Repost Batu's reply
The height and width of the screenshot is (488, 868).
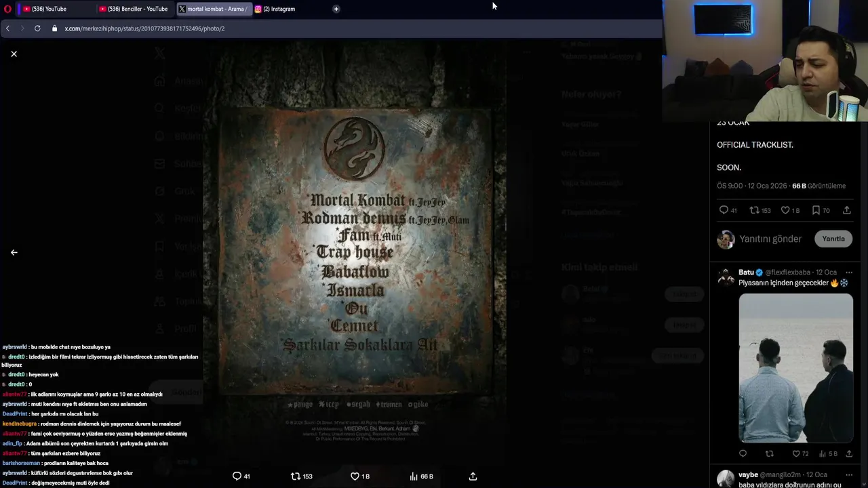769,453
